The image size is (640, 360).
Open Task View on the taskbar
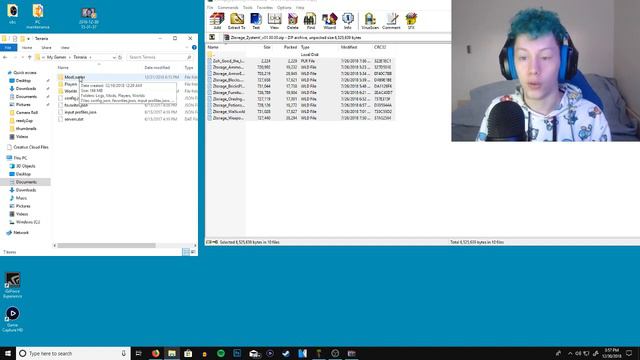[138, 353]
